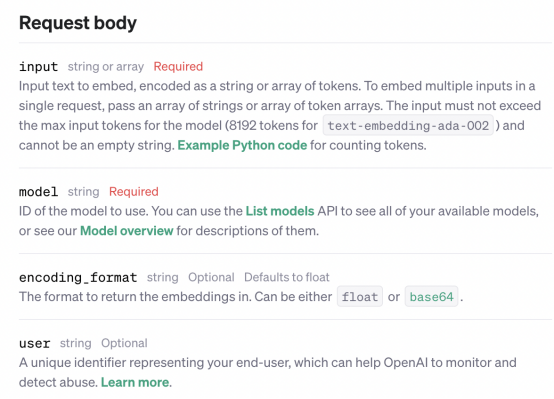Click the float code badge
The image size is (554, 399).
(360, 297)
